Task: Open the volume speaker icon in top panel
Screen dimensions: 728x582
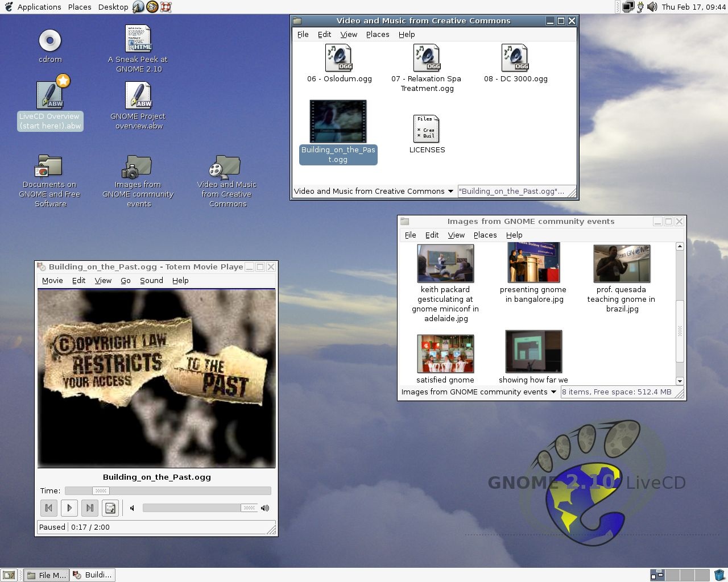Action: pyautogui.click(x=652, y=7)
